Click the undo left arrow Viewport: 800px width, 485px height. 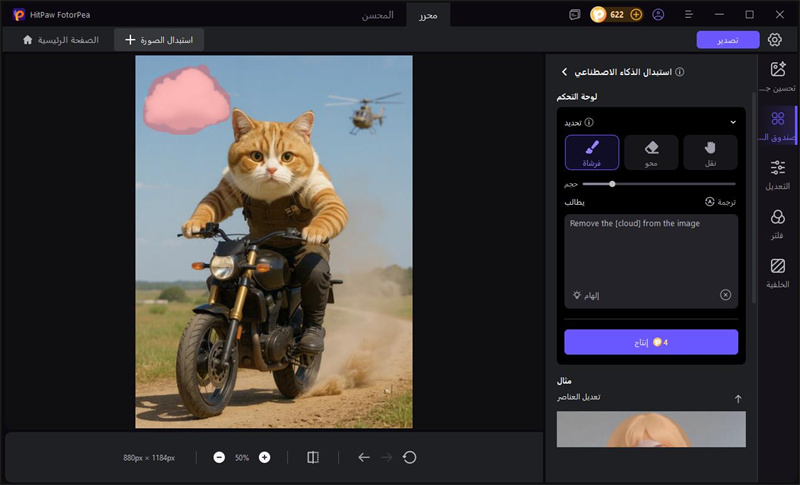(364, 457)
